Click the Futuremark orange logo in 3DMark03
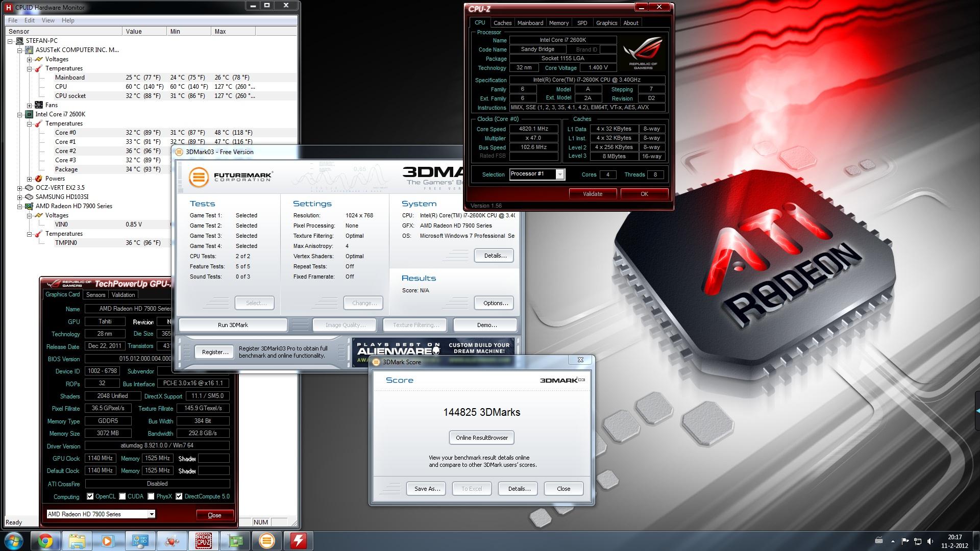The width and height of the screenshot is (980, 551). pos(199,177)
